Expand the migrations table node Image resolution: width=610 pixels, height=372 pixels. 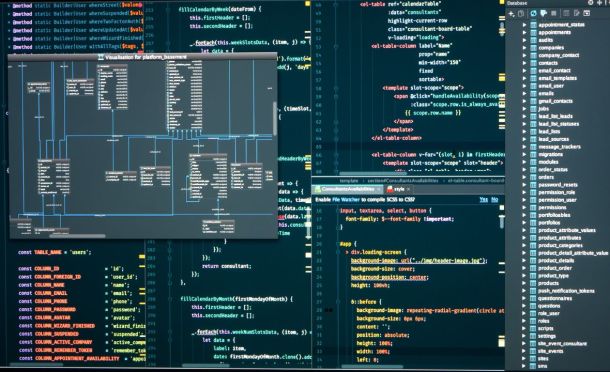(x=524, y=154)
